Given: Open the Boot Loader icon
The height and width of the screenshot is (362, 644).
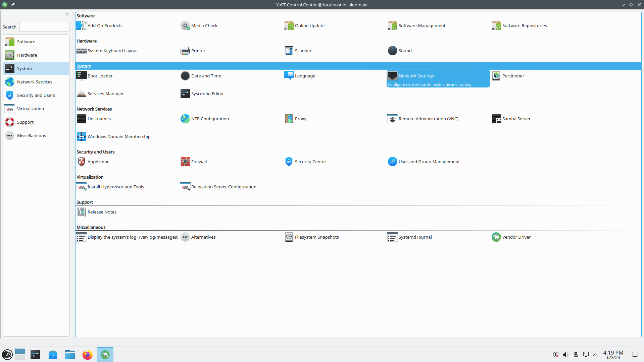Looking at the screenshot, I should pyautogui.click(x=81, y=76).
